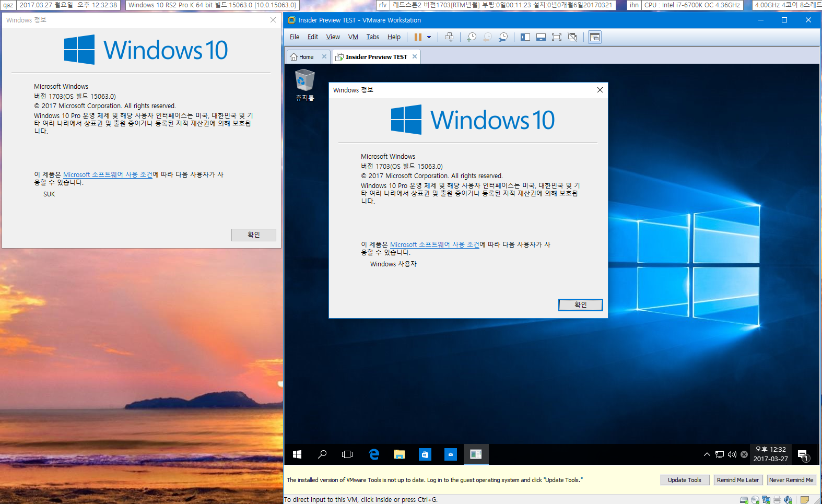Click the message log note icon in VMware
Viewport: 822px width, 504px height.
click(805, 500)
